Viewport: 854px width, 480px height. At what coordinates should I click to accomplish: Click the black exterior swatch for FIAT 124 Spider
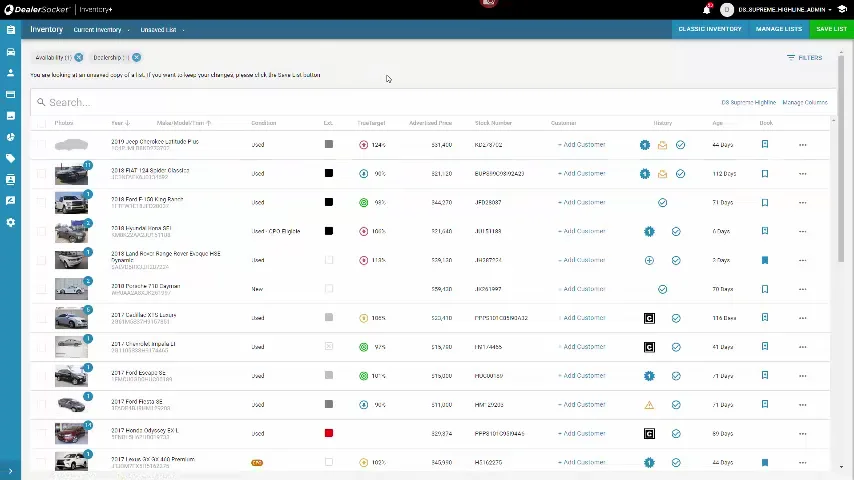coord(328,173)
